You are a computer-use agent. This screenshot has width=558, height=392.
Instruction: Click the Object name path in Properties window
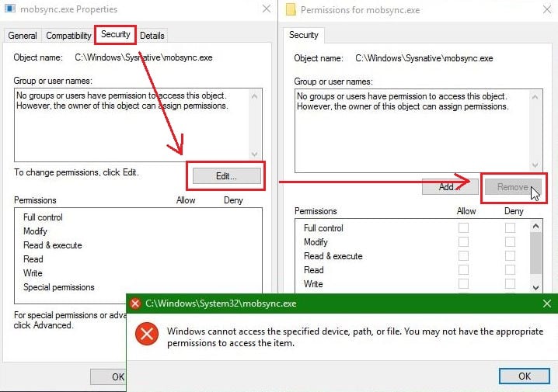point(144,57)
